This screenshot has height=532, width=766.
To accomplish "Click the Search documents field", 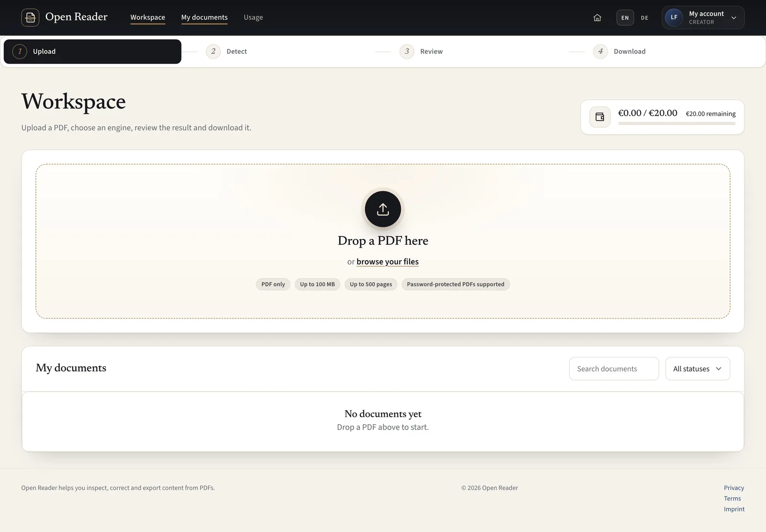I will click(614, 369).
